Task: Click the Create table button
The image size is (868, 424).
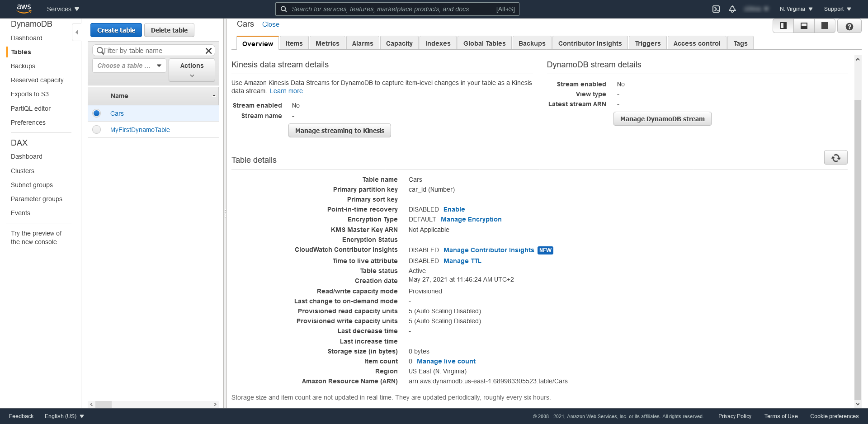Action: point(116,30)
